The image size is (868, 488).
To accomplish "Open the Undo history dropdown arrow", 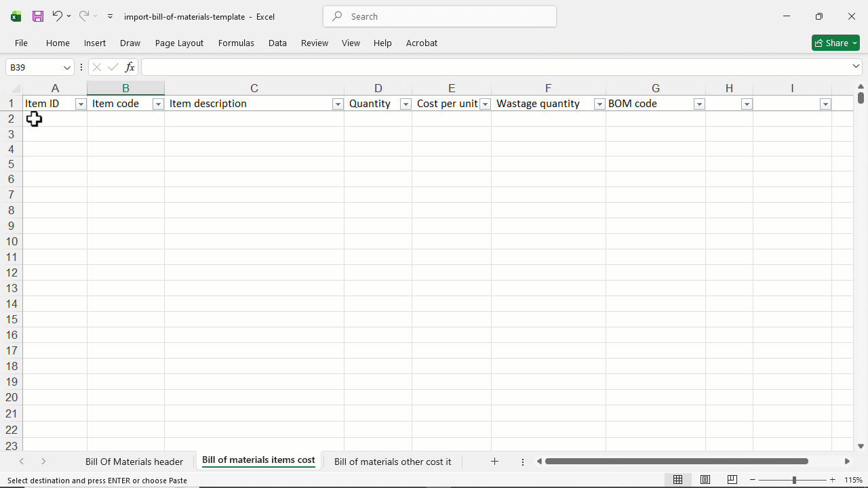I will click(68, 16).
